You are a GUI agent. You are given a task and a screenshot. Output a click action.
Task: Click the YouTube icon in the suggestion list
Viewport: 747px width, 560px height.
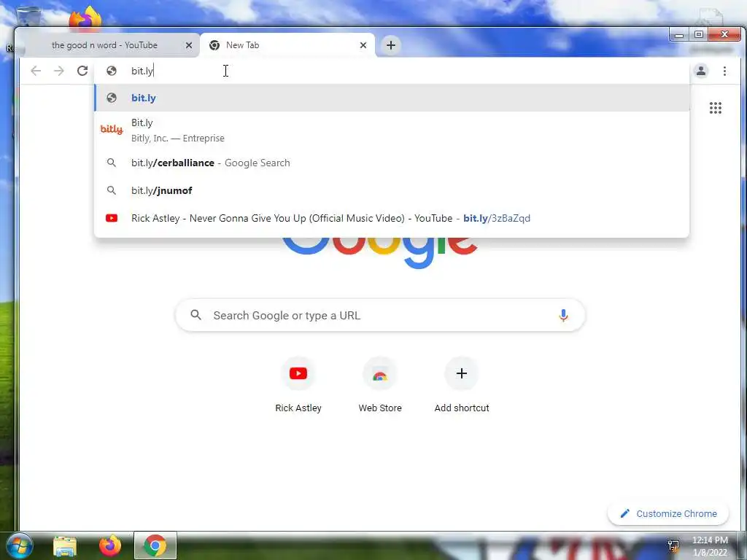pyautogui.click(x=112, y=218)
